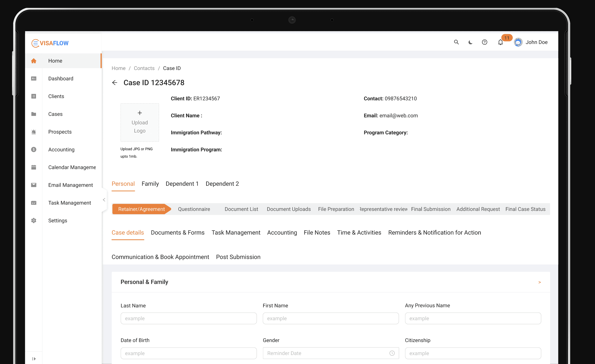Expand the bottom sidebar toggle arrow

(x=34, y=359)
